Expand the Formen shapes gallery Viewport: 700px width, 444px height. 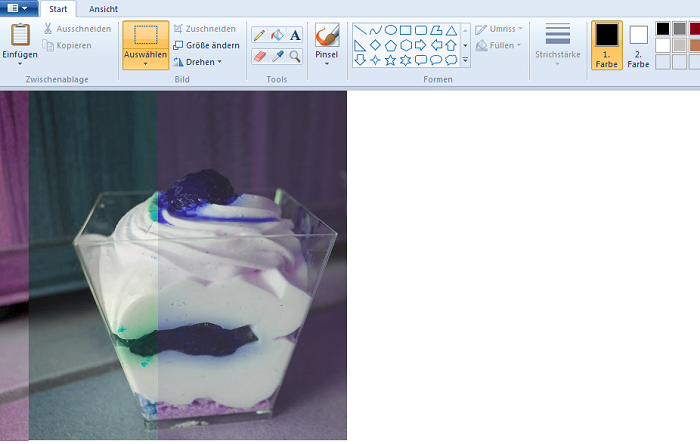tap(465, 60)
